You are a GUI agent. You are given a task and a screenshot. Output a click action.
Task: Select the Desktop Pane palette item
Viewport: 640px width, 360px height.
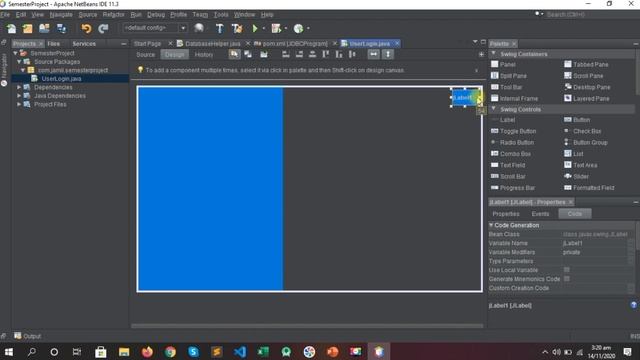click(x=587, y=87)
